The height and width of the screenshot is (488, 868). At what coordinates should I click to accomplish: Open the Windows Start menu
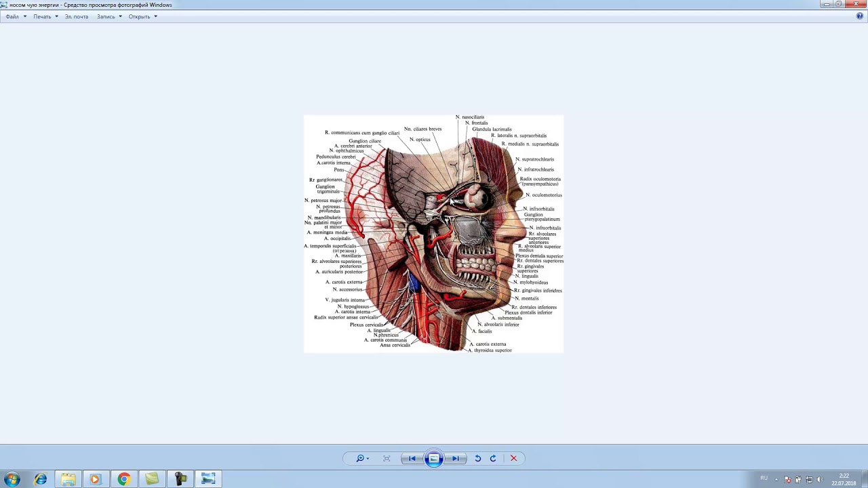(12, 479)
